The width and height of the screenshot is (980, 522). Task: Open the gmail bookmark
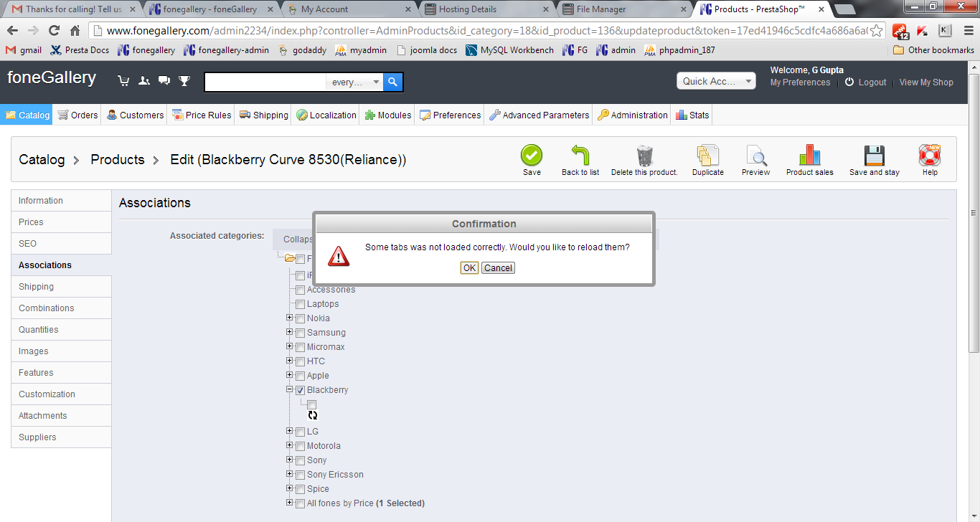point(24,50)
